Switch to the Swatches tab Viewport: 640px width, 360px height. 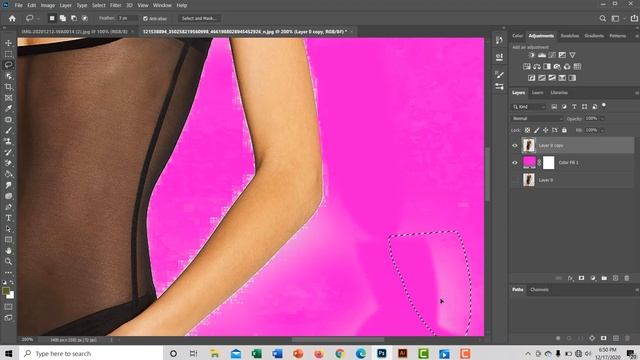(x=569, y=36)
